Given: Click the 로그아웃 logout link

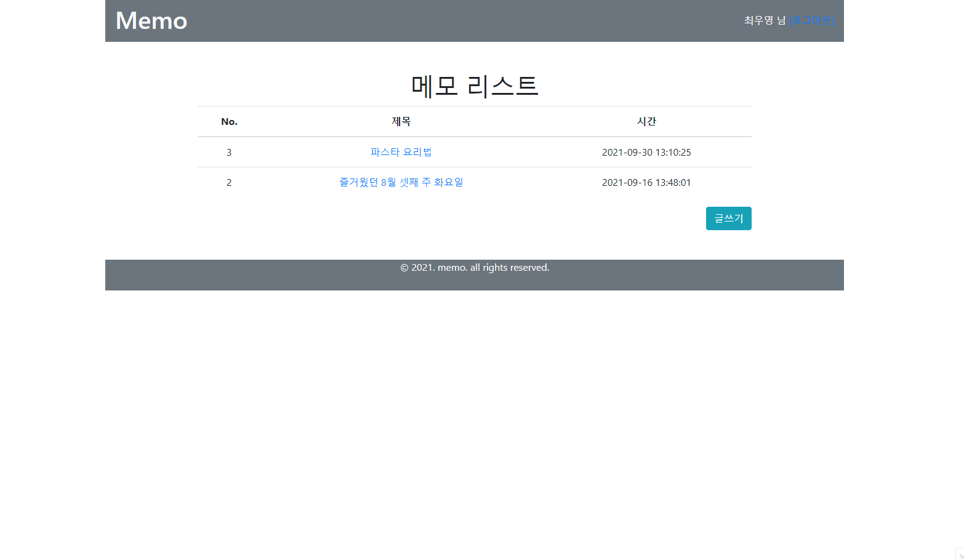Looking at the screenshot, I should pyautogui.click(x=813, y=20).
